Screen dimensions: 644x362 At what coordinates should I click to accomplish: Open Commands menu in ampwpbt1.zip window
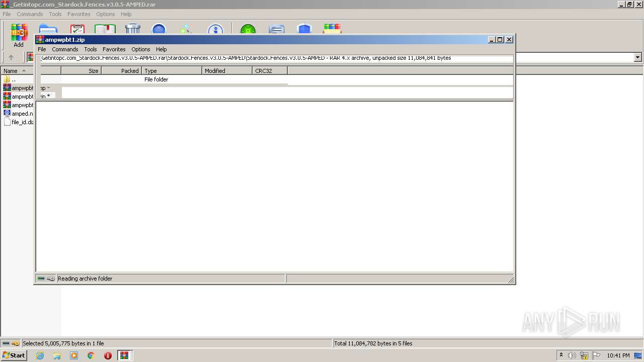coord(65,49)
